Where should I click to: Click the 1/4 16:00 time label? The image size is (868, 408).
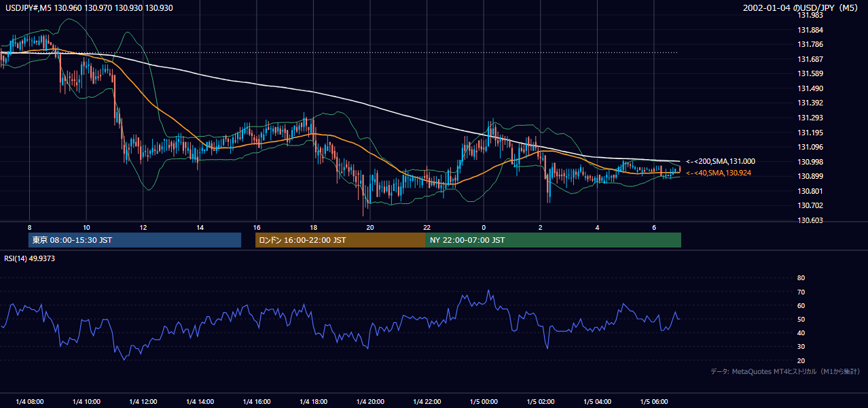coord(257,401)
